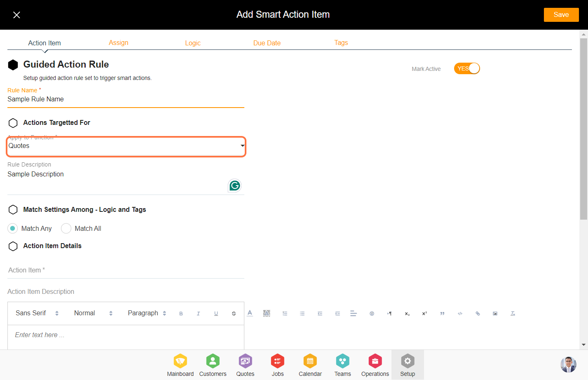Image resolution: width=588 pixels, height=380 pixels.
Task: Click the page vertical scrollbar
Action: pyautogui.click(x=583, y=129)
